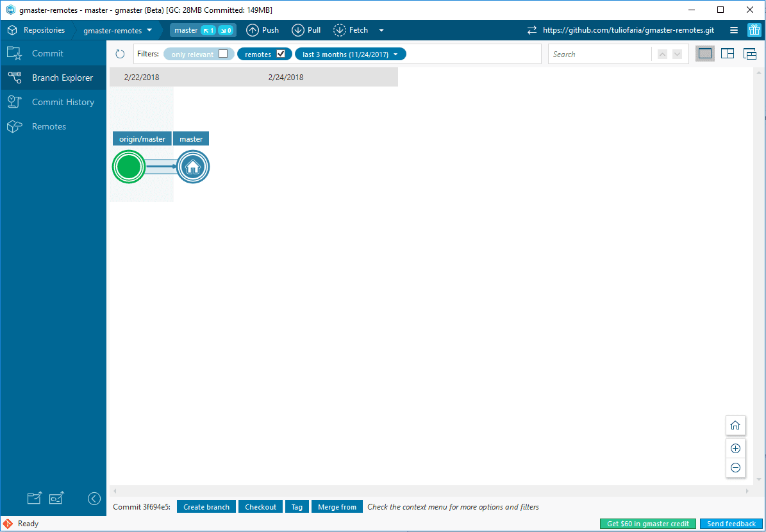Screen dimensions: 766x532
Task: Select the master home commit node
Action: click(193, 167)
